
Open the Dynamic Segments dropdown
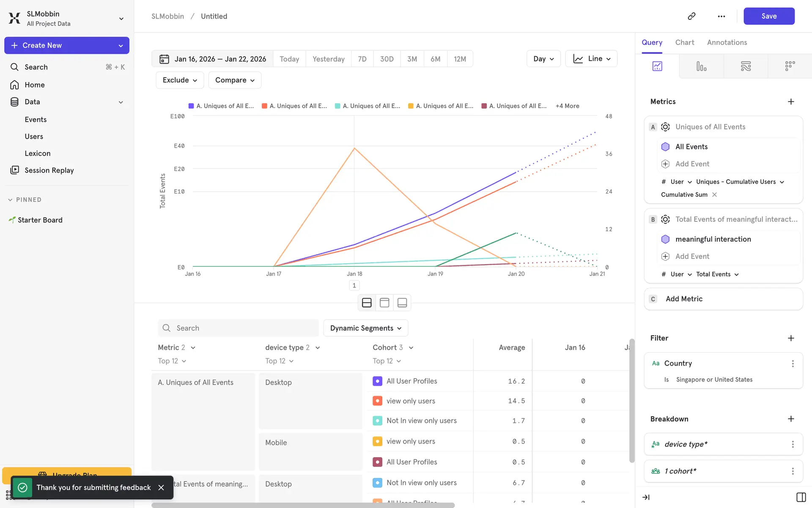pyautogui.click(x=365, y=328)
